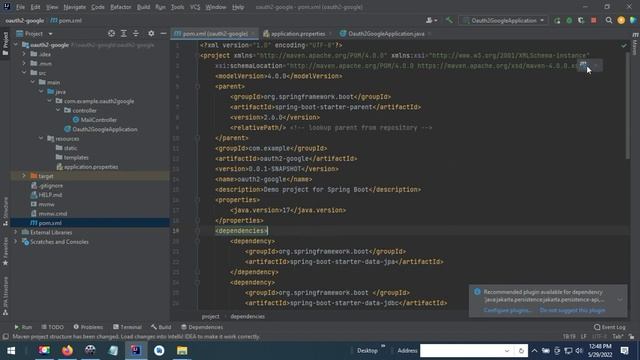Open the JPA Structure side tab
Image resolution: width=640 pixels, height=360 pixels.
(x=5, y=296)
